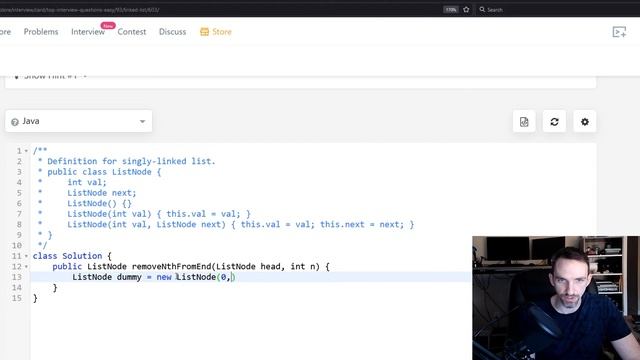Collapse the method fold arrow at line 12
640x360 pixels.
[x=27, y=267]
